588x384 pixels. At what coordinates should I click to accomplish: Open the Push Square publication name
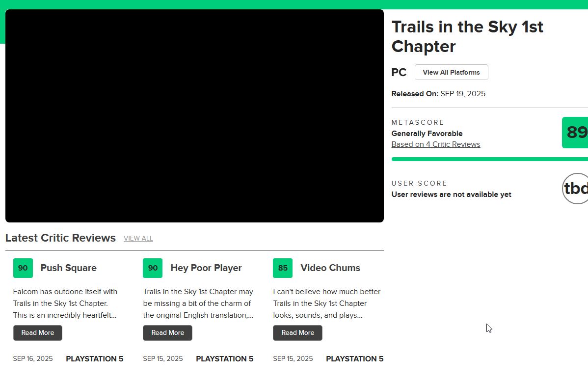[69, 268]
